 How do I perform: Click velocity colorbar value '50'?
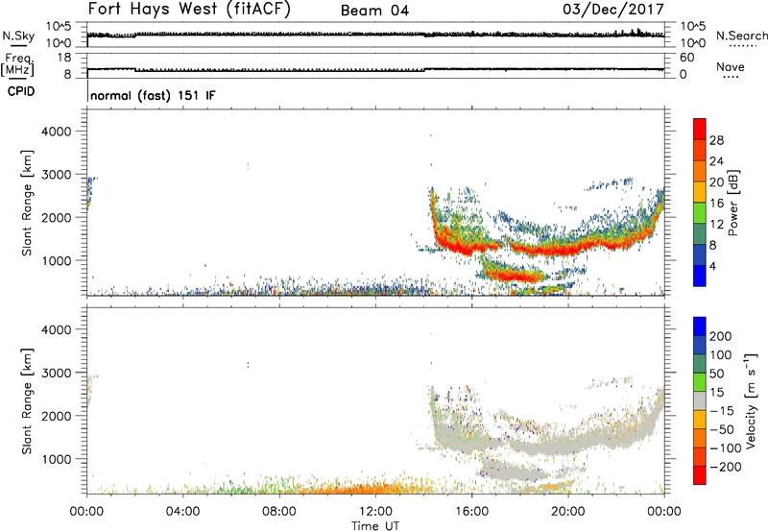coord(716,374)
